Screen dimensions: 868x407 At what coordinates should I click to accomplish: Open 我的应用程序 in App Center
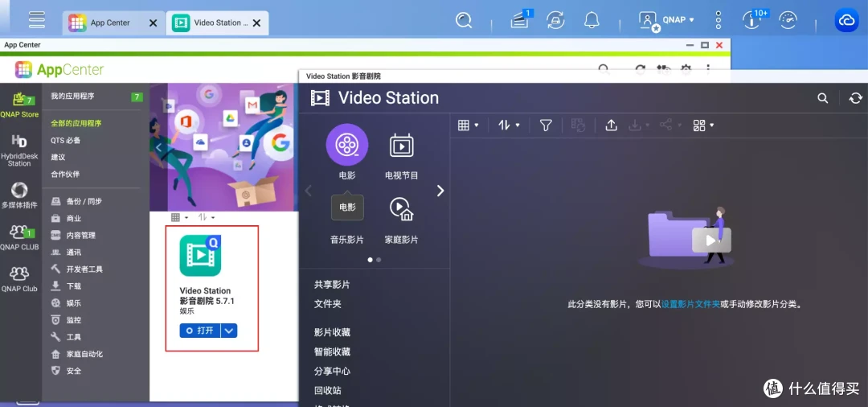point(72,97)
